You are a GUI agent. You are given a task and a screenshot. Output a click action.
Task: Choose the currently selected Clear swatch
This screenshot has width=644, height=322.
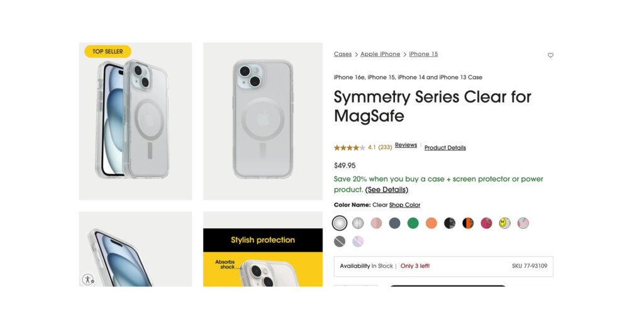coord(340,223)
